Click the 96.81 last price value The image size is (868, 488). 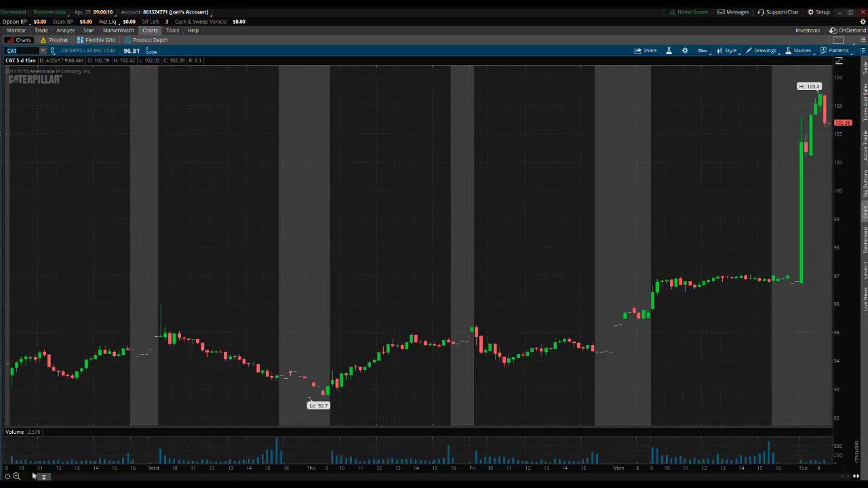[x=132, y=51]
